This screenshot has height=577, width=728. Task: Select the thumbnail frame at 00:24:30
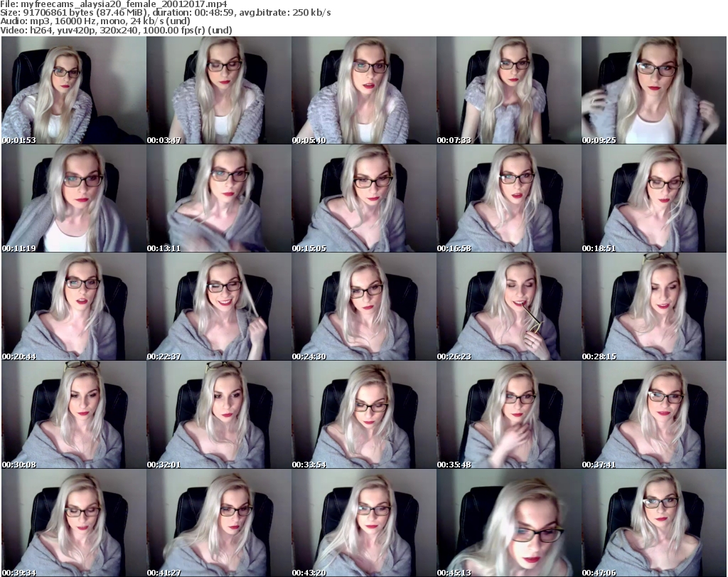tap(363, 307)
